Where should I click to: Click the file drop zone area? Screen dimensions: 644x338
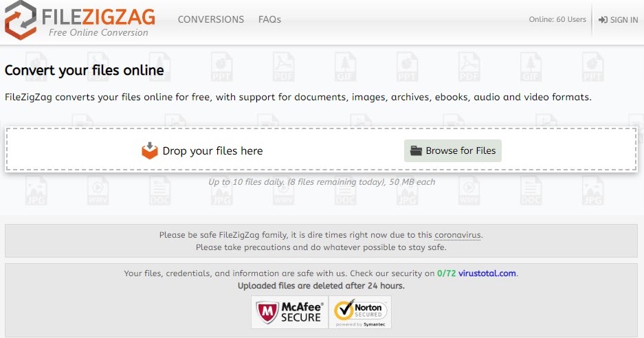[321, 149]
